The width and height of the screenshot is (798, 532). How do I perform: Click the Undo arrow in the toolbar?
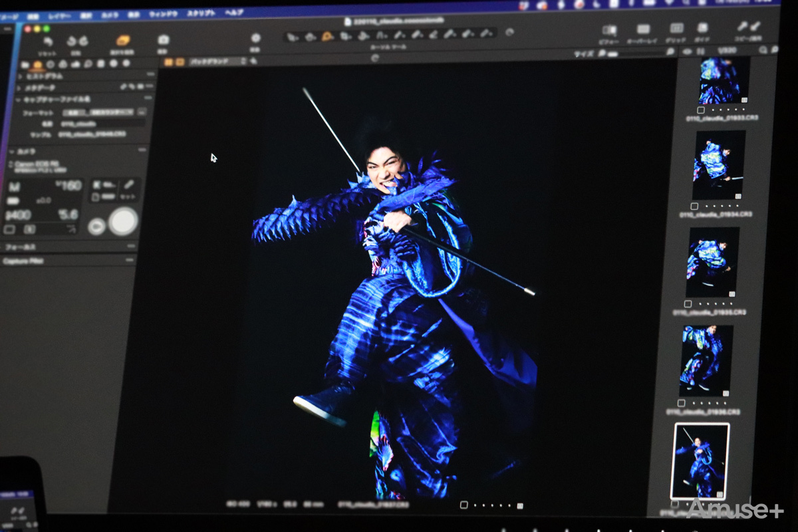(x=71, y=43)
